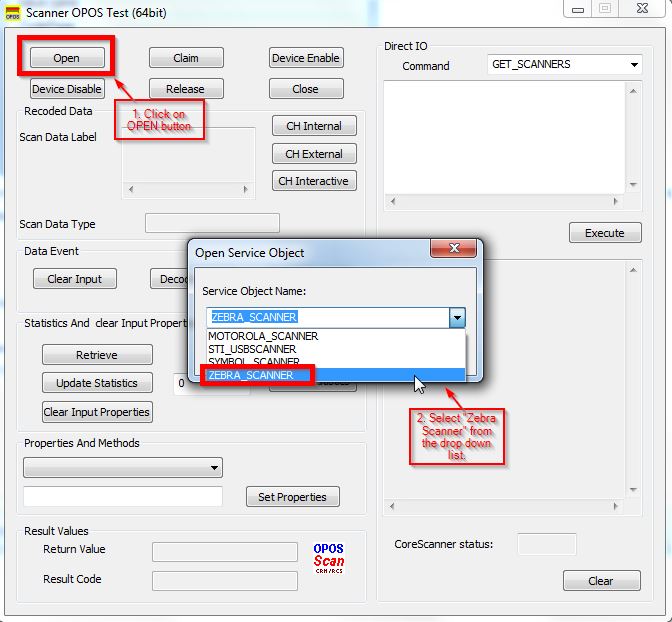This screenshot has width=672, height=622.
Task: Click the Execute button
Action: click(604, 233)
